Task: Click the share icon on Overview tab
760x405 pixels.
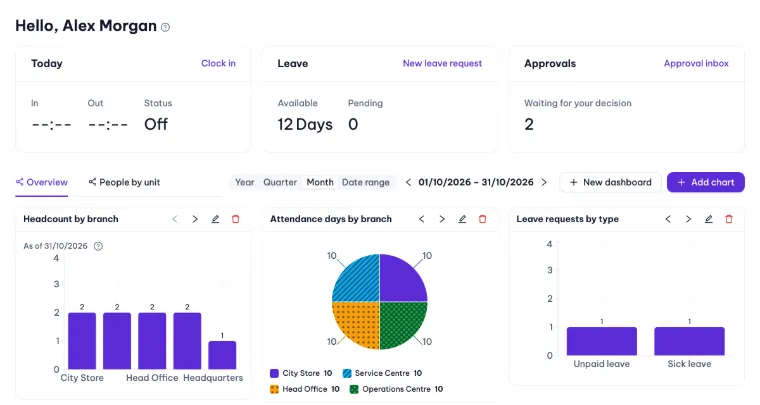Action: pyautogui.click(x=19, y=182)
